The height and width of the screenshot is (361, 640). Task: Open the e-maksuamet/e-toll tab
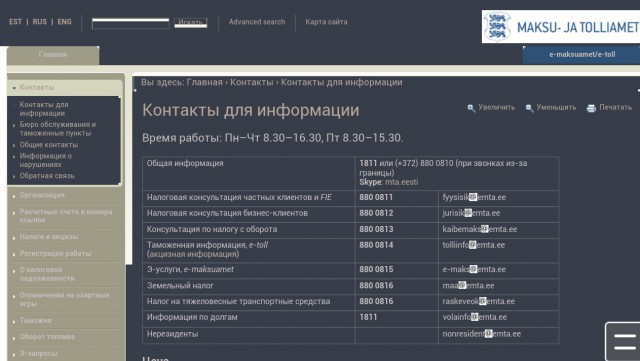tap(582, 54)
